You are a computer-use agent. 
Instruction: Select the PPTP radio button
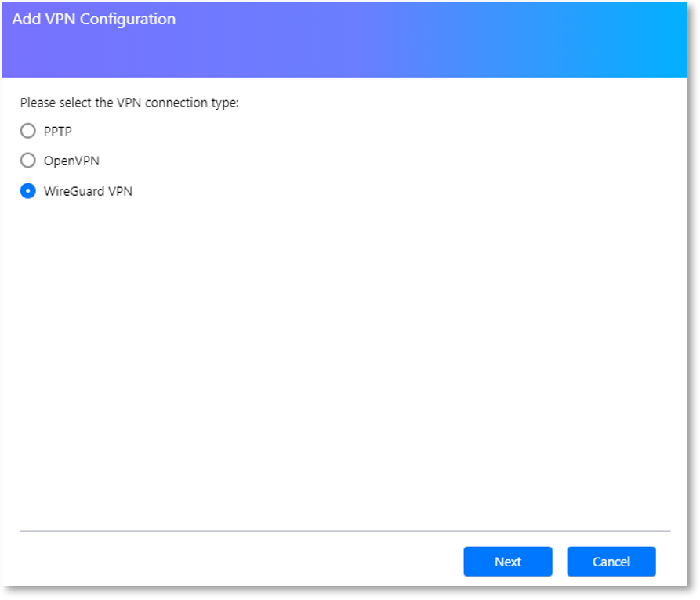coord(28,131)
